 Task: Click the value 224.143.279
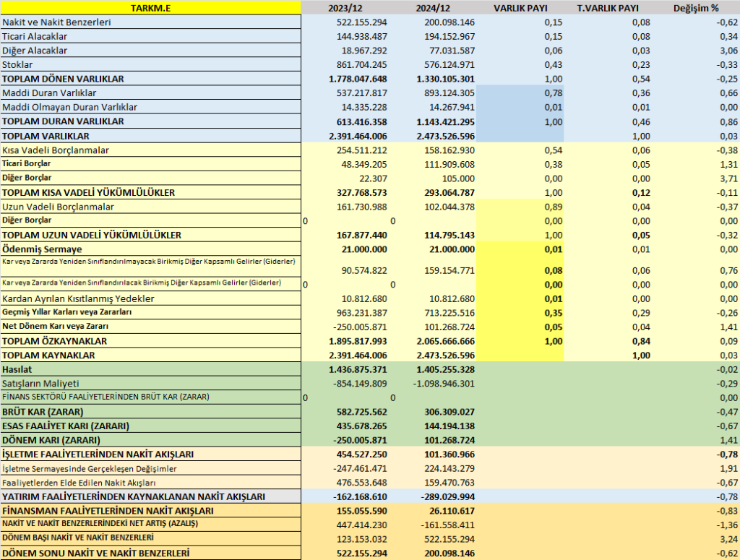pyautogui.click(x=449, y=468)
